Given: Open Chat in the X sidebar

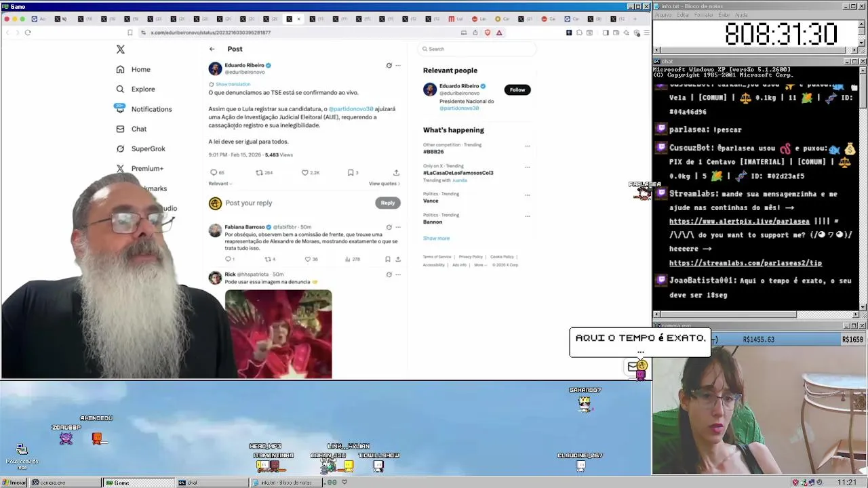Looking at the screenshot, I should coord(132,129).
